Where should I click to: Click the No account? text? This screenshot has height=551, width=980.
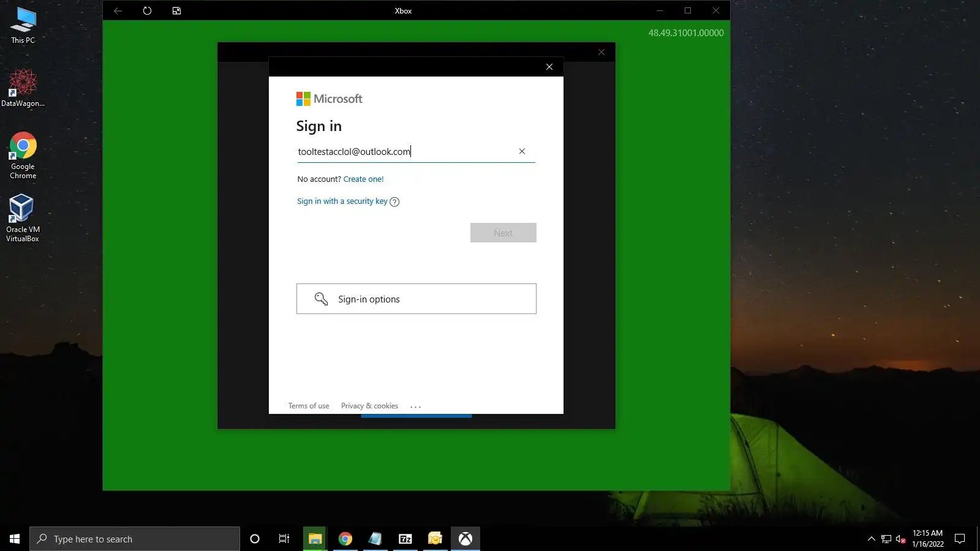point(319,179)
